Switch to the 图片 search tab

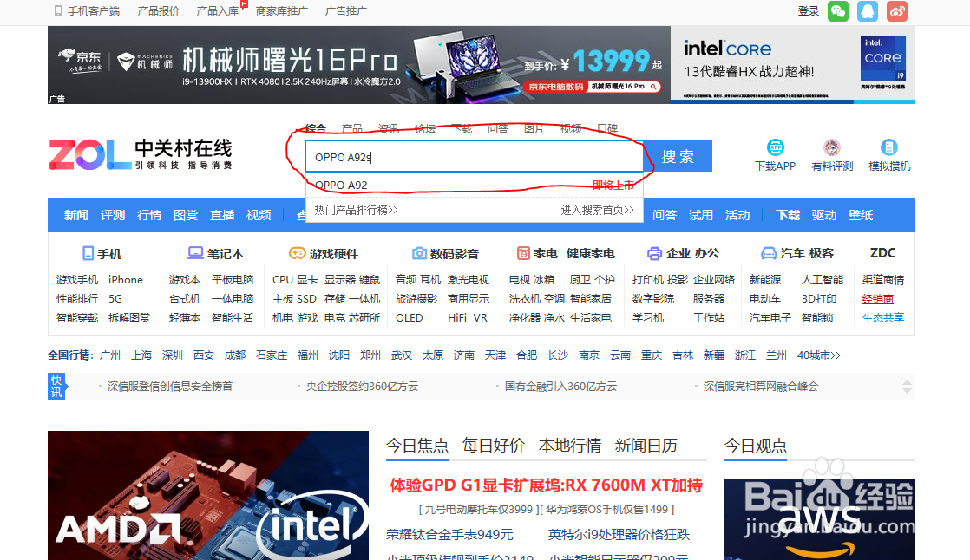tap(534, 128)
